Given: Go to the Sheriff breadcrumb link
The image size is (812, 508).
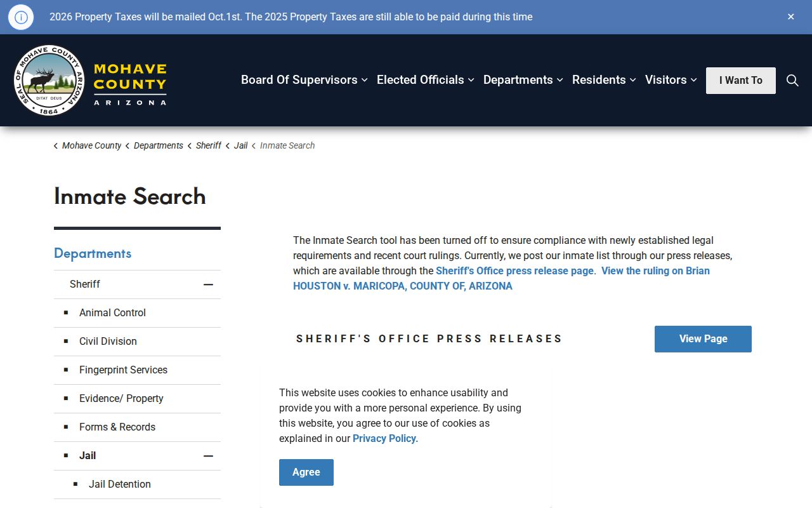Looking at the screenshot, I should (209, 145).
